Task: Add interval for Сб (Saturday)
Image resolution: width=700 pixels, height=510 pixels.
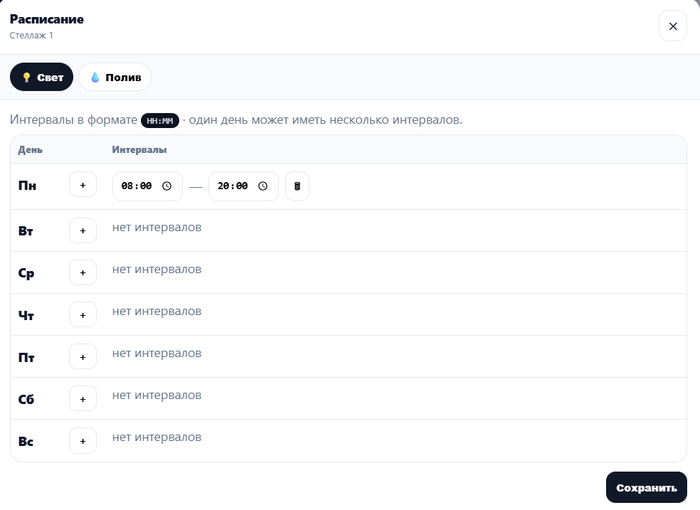Action: [x=83, y=398]
